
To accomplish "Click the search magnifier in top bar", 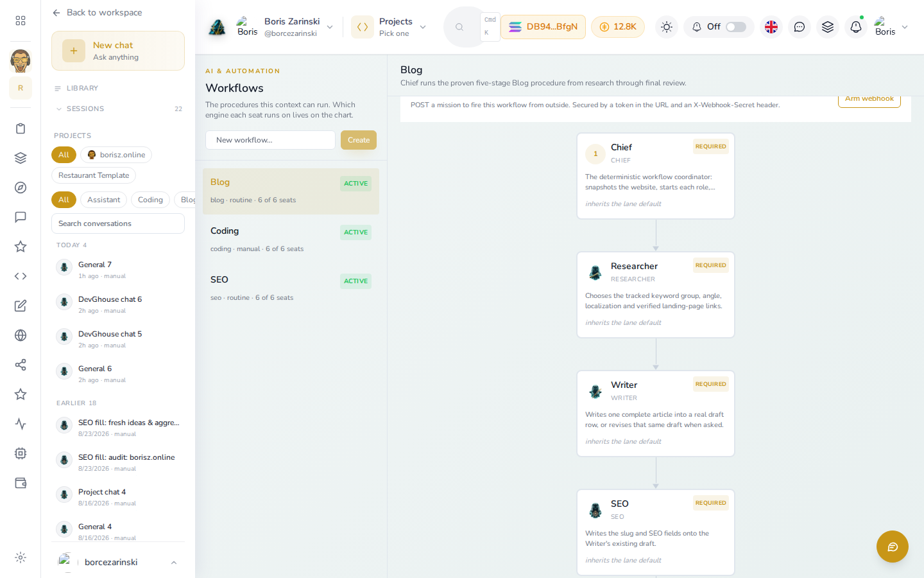I will pos(459,27).
